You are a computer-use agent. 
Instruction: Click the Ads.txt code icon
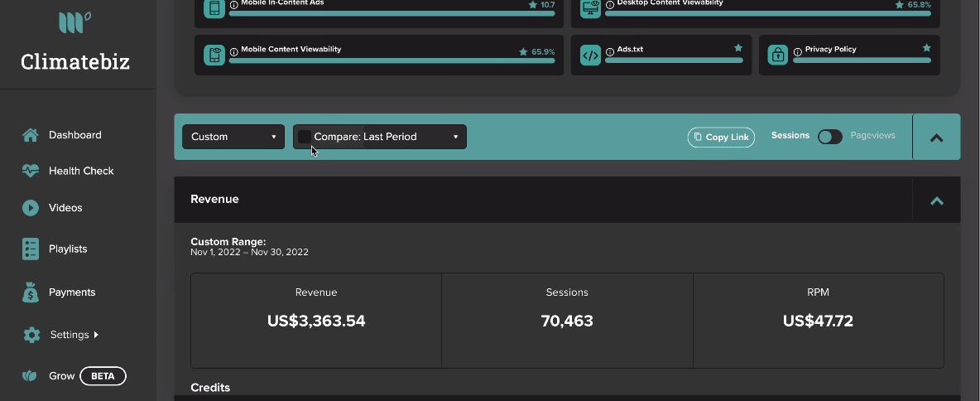pyautogui.click(x=591, y=55)
